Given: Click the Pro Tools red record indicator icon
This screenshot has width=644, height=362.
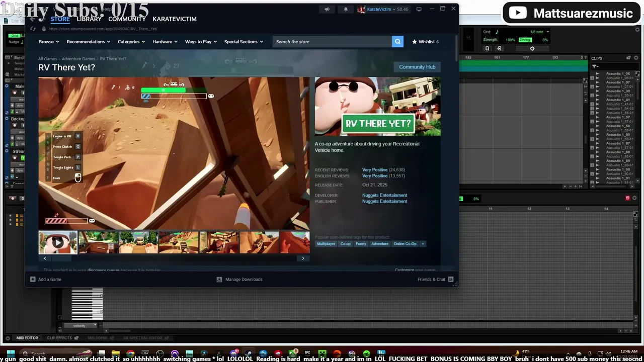Looking at the screenshot, I should 627,198.
